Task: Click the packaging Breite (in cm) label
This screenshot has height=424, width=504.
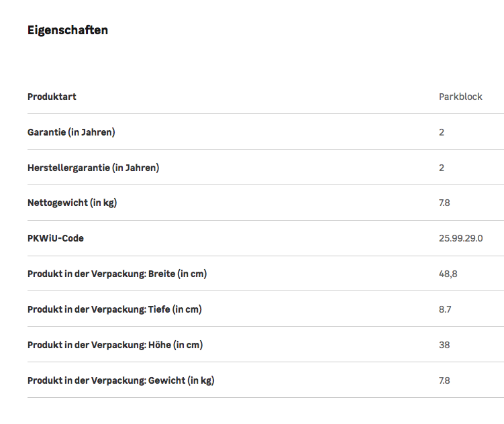Action: pyautogui.click(x=117, y=274)
